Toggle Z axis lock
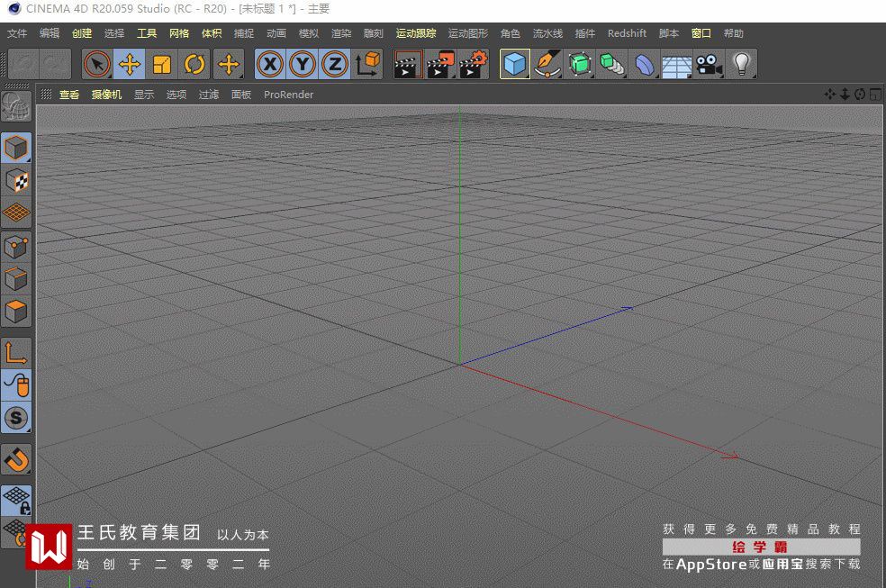 [335, 64]
